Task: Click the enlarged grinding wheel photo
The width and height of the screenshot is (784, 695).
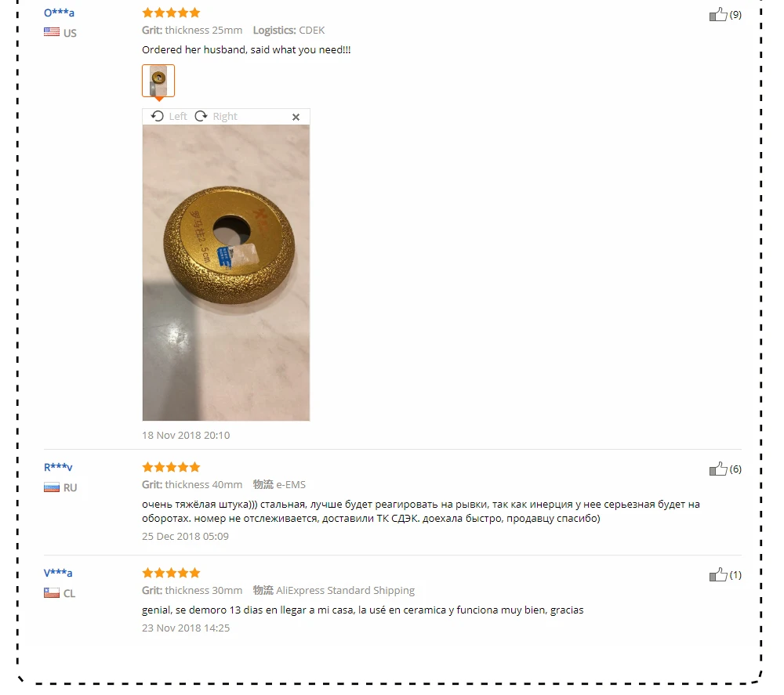Action: pos(226,273)
